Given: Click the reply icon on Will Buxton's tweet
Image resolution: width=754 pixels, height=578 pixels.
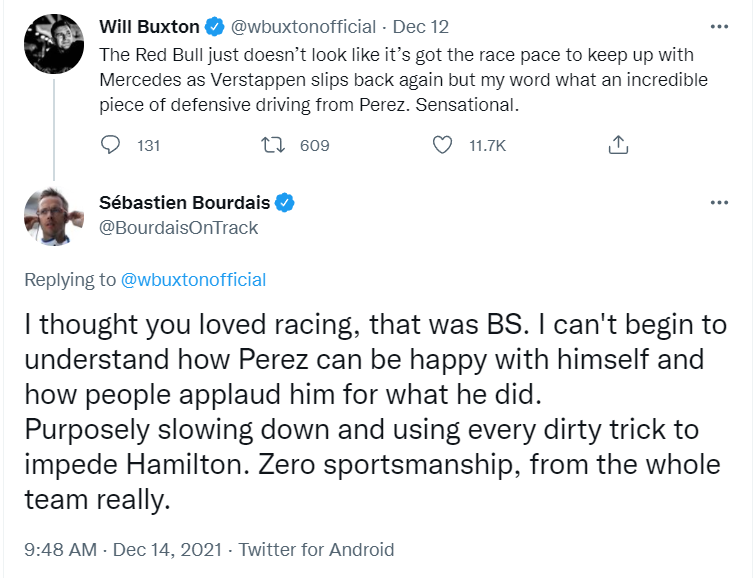Looking at the screenshot, I should [x=111, y=146].
